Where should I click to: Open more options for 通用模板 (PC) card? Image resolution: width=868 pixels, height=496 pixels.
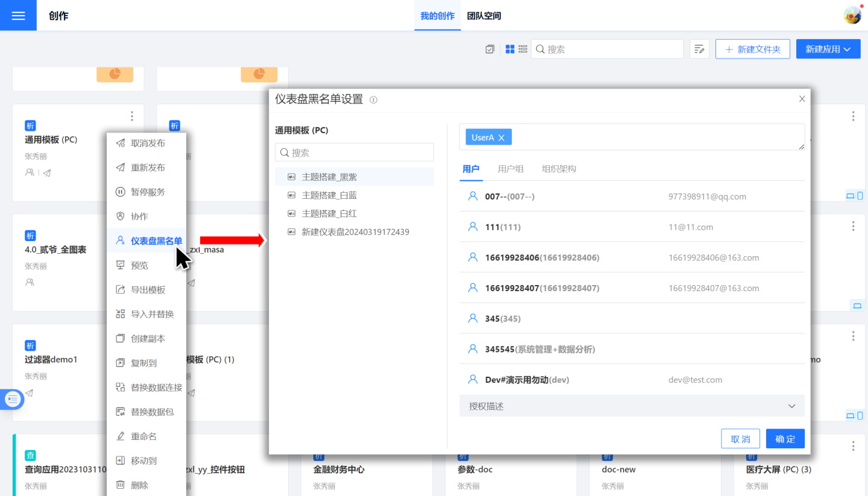click(x=132, y=116)
